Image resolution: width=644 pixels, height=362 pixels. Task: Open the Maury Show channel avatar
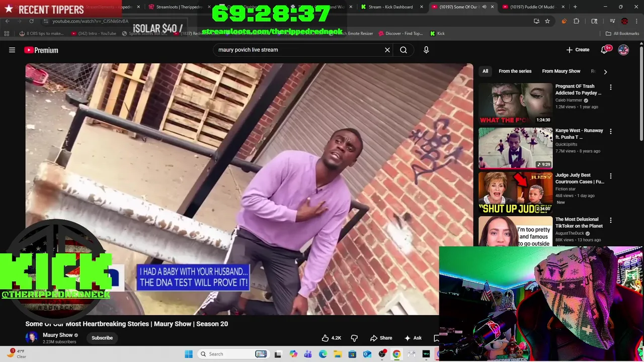pyautogui.click(x=32, y=338)
